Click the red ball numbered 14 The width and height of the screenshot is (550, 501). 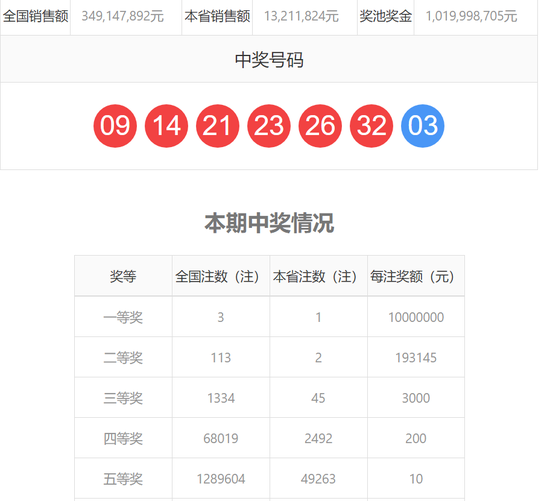[166, 126]
